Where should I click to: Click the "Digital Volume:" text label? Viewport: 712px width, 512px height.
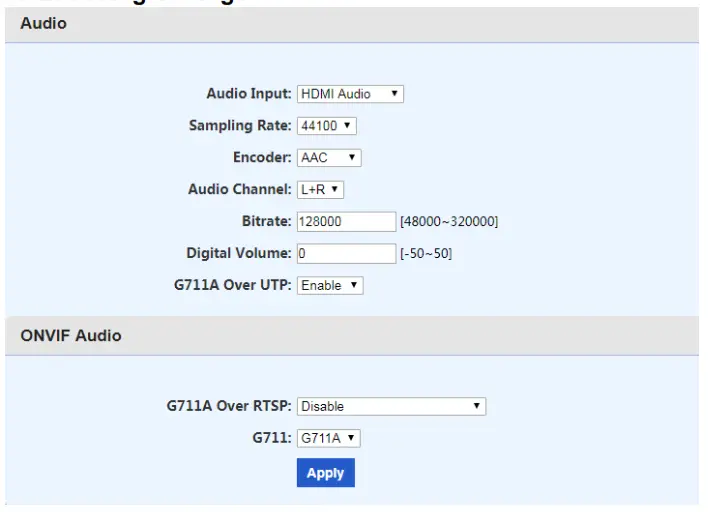click(239, 253)
